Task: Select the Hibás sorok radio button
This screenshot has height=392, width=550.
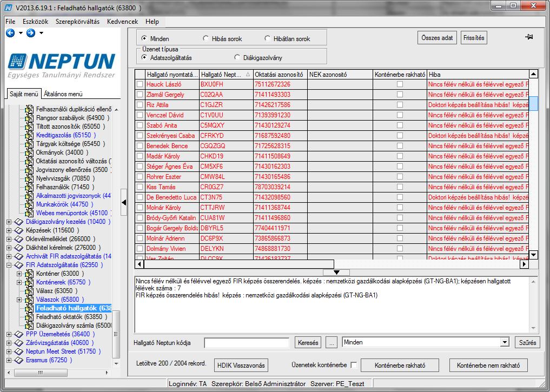Action: (206, 38)
